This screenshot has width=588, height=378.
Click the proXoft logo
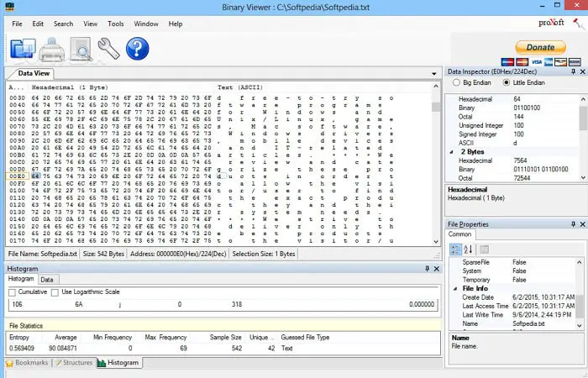(551, 23)
